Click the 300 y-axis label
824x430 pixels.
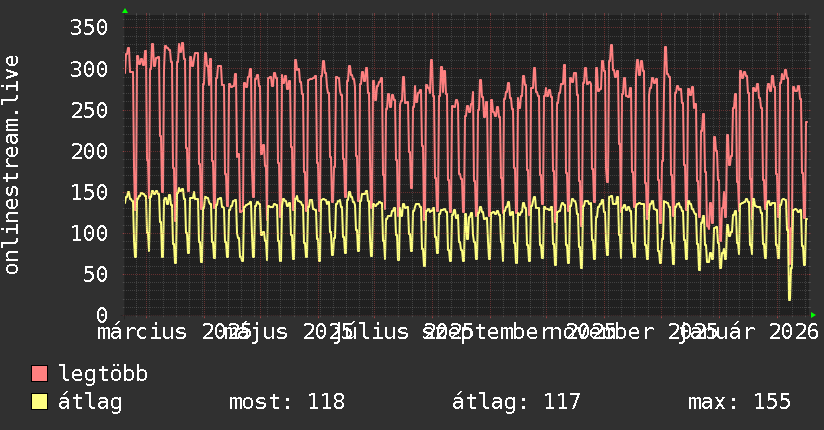(89, 69)
